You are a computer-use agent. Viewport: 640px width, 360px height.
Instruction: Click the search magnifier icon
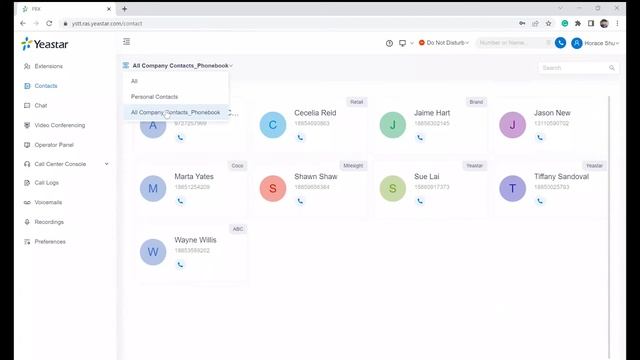[611, 68]
